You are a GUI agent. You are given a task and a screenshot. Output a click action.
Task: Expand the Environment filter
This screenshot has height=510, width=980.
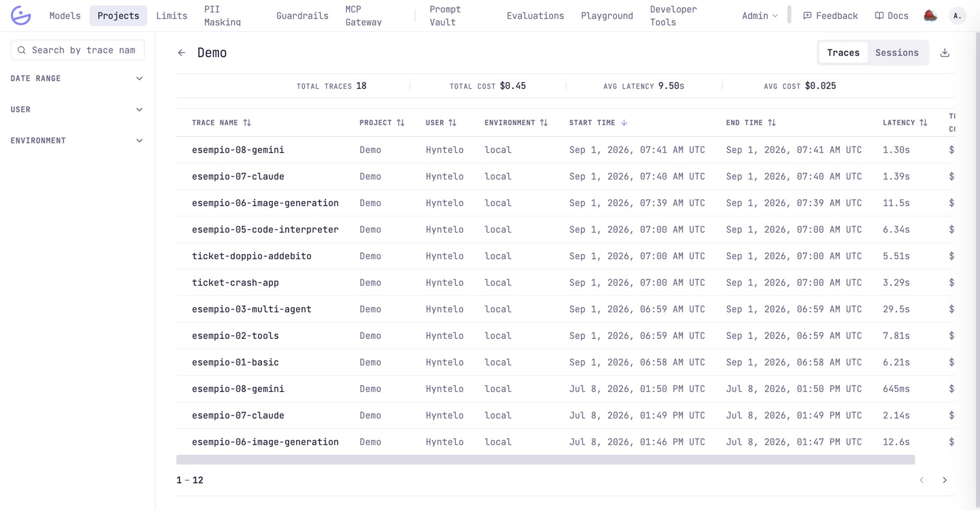tap(77, 141)
